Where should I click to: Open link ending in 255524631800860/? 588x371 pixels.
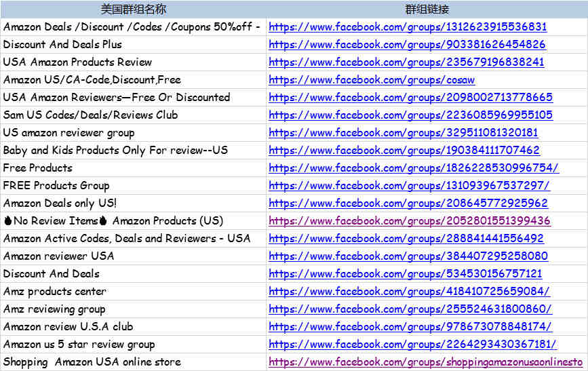point(410,309)
